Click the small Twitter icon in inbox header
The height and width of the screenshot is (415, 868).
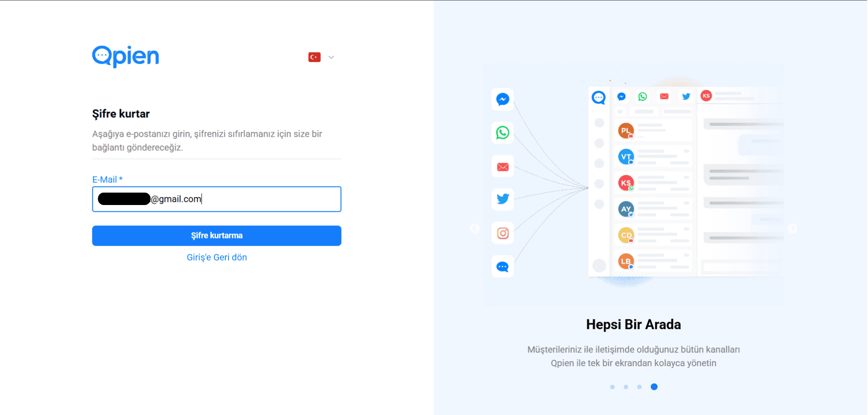[x=686, y=96]
